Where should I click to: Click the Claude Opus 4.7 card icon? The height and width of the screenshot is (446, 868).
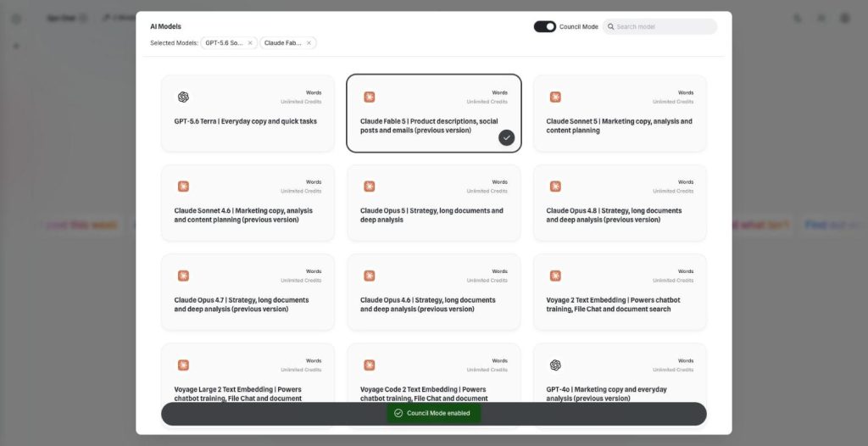click(x=183, y=276)
